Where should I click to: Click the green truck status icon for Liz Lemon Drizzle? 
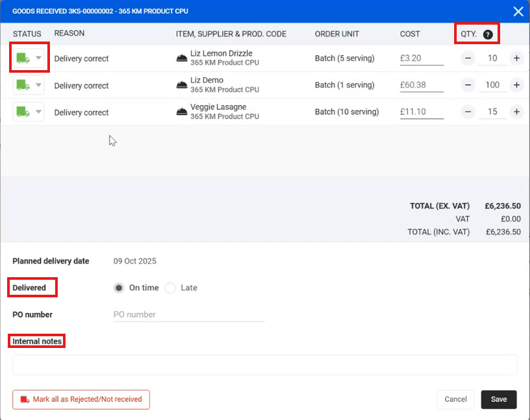(23, 58)
